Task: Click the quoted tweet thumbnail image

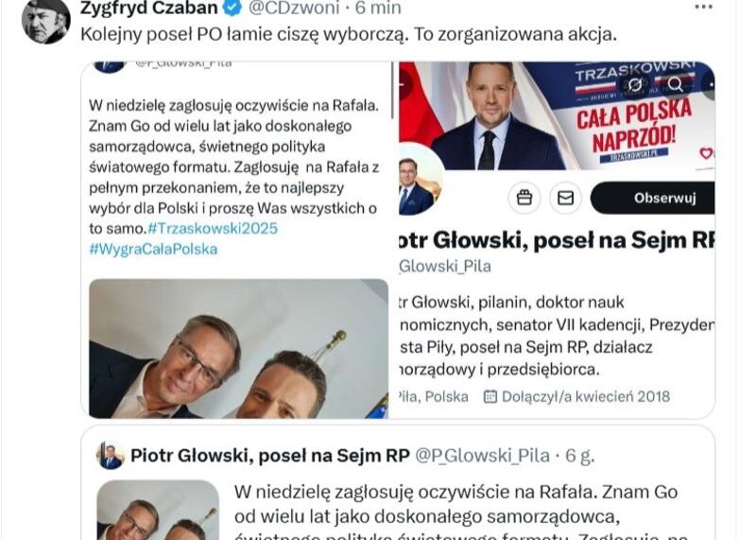Action: 158,510
